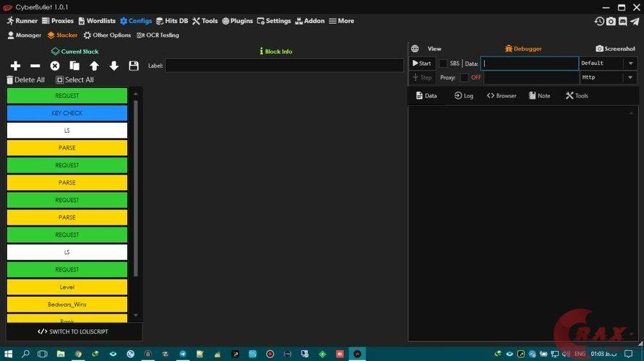644x361 pixels.
Task: Click the paper plane Telegram icon in the header
Action: point(635,22)
